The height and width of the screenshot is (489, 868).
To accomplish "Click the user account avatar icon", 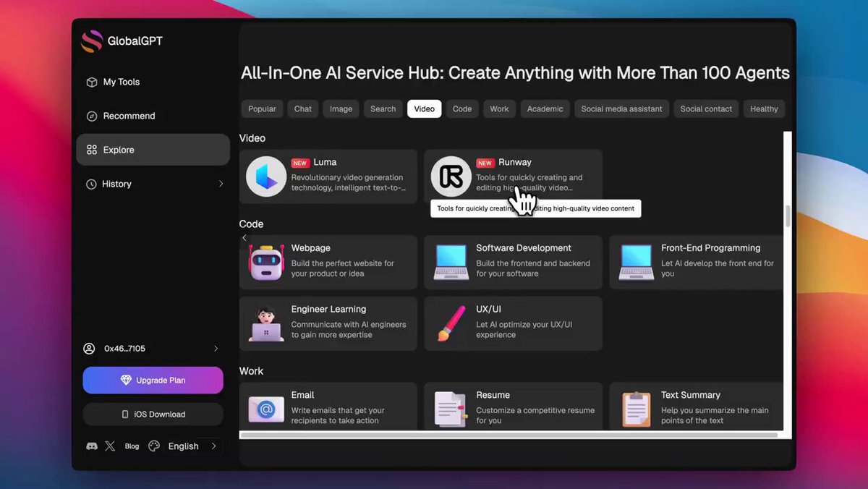I will [90, 349].
